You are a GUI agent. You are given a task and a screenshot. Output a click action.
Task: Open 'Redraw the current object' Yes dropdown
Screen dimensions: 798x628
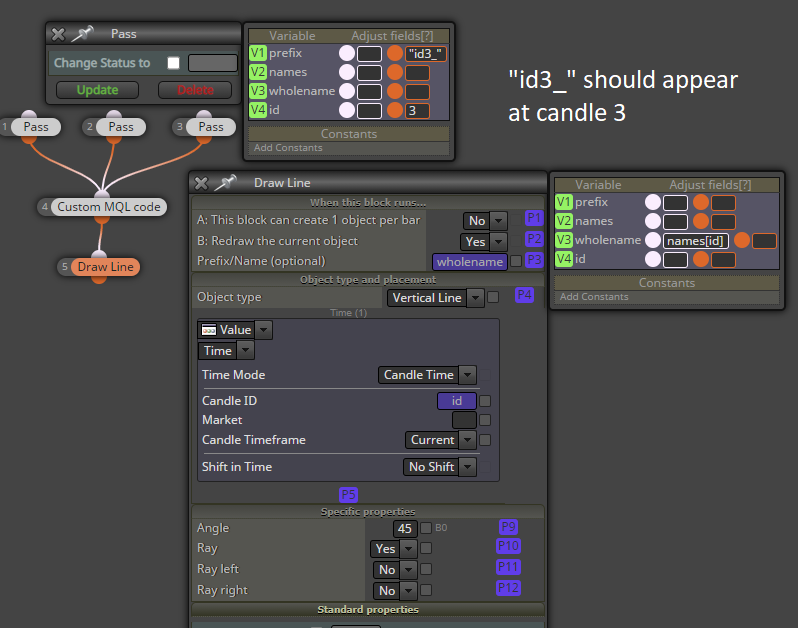pyautogui.click(x=484, y=242)
